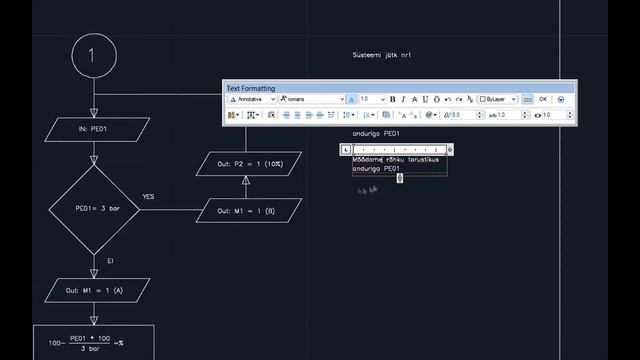Open the MText justification dropdown

click(253, 115)
